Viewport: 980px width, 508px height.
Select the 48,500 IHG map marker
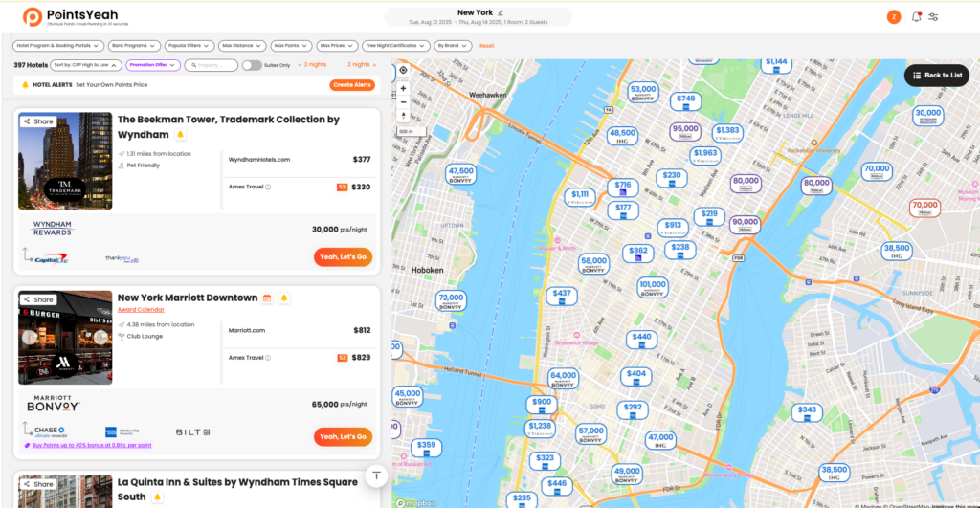[x=622, y=136]
